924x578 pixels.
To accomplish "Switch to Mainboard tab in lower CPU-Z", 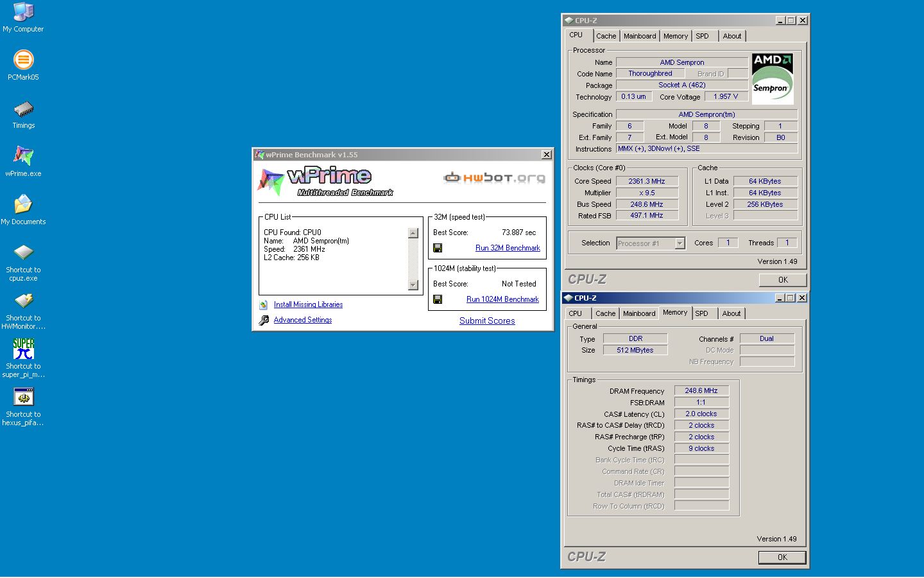I will click(x=639, y=313).
